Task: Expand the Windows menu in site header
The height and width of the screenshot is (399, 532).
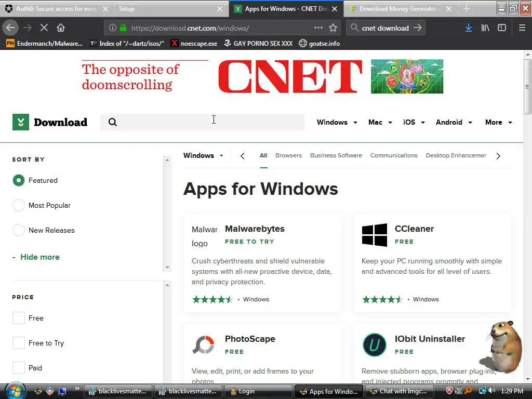Action: [x=337, y=122]
